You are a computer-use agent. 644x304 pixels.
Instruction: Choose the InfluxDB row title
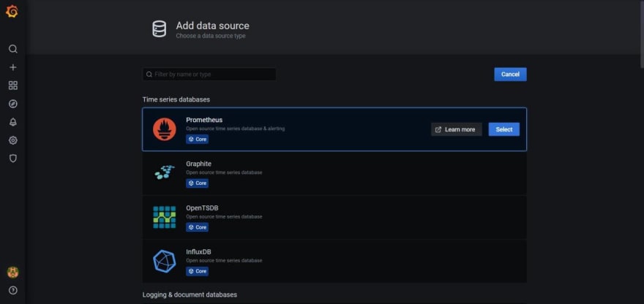click(x=198, y=252)
